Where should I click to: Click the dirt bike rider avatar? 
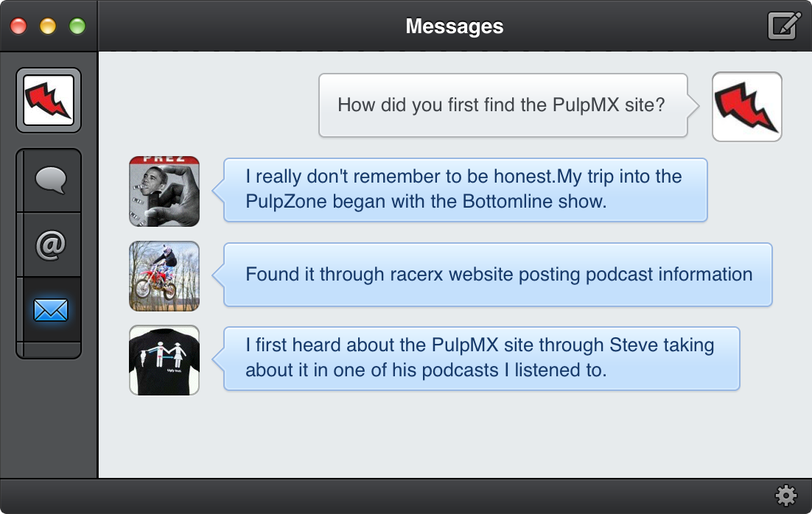tap(164, 275)
